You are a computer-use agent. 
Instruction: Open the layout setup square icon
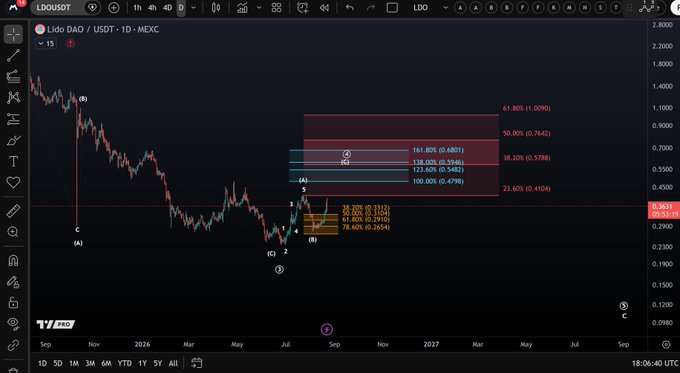(x=392, y=7)
